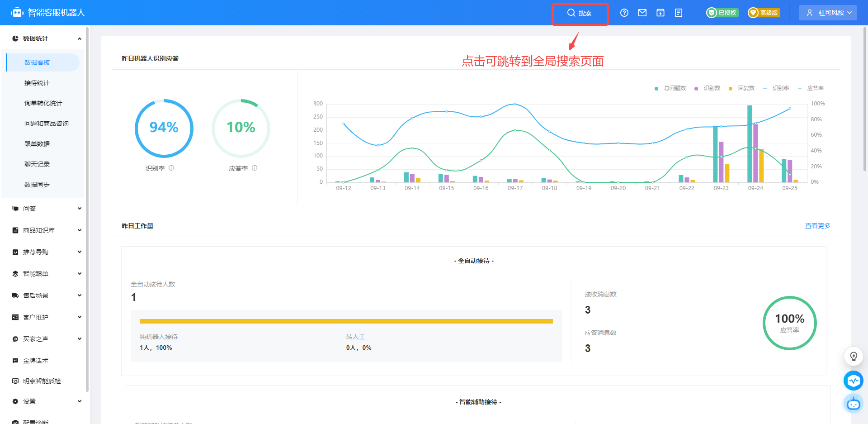
Task: Select 数据看板 in sidebar
Action: [x=43, y=62]
